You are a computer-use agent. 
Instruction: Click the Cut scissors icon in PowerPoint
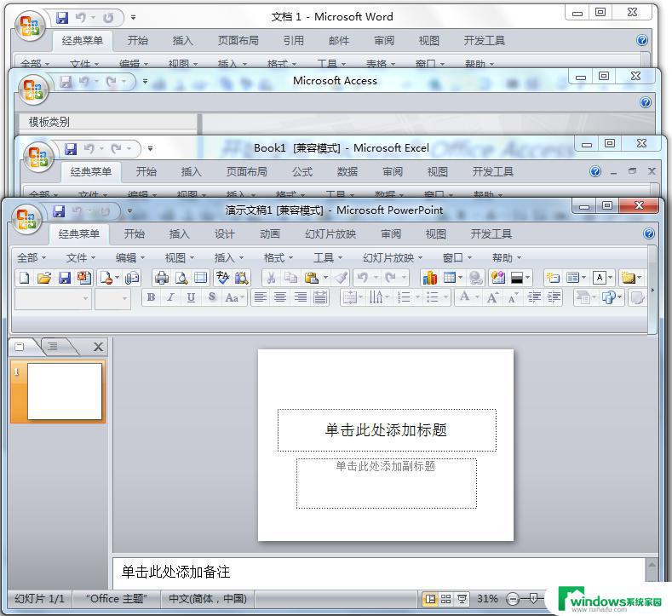271,278
